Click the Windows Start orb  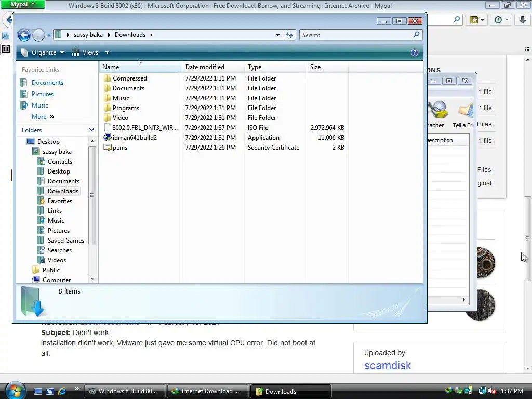(x=15, y=390)
